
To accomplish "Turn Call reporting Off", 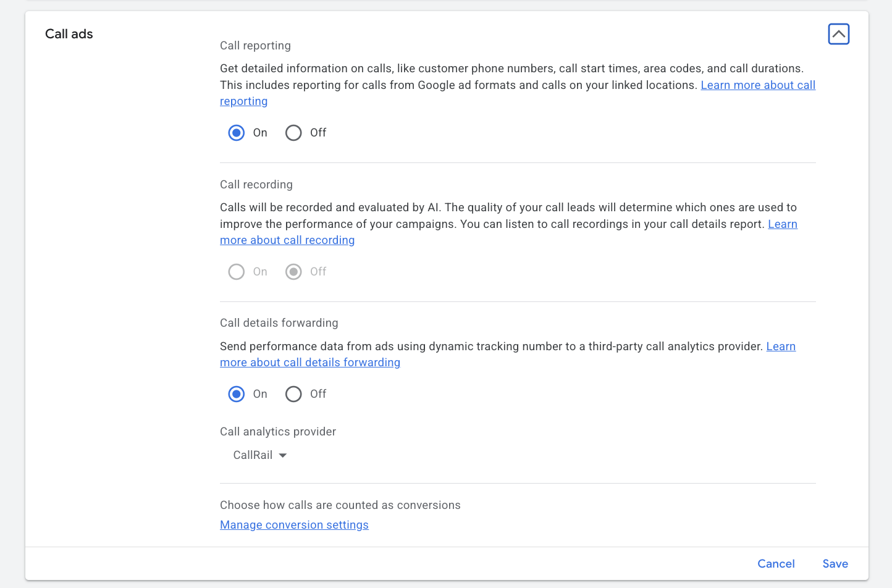I will pos(293,133).
